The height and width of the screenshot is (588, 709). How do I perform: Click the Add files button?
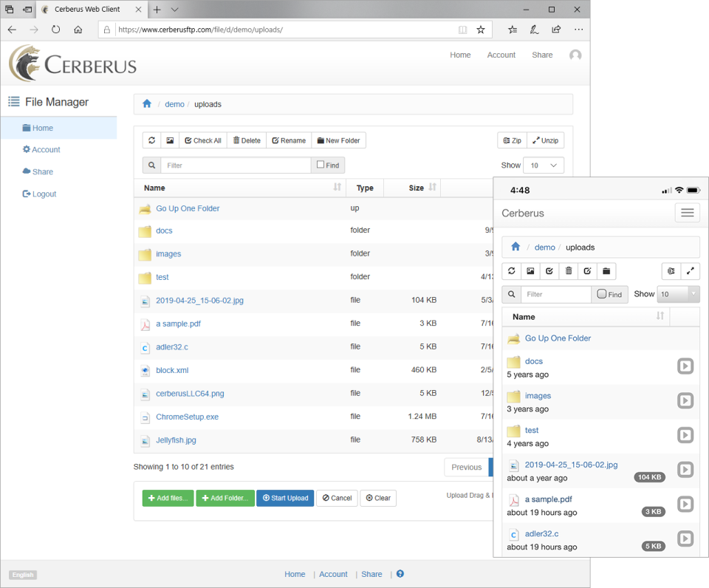pos(168,498)
